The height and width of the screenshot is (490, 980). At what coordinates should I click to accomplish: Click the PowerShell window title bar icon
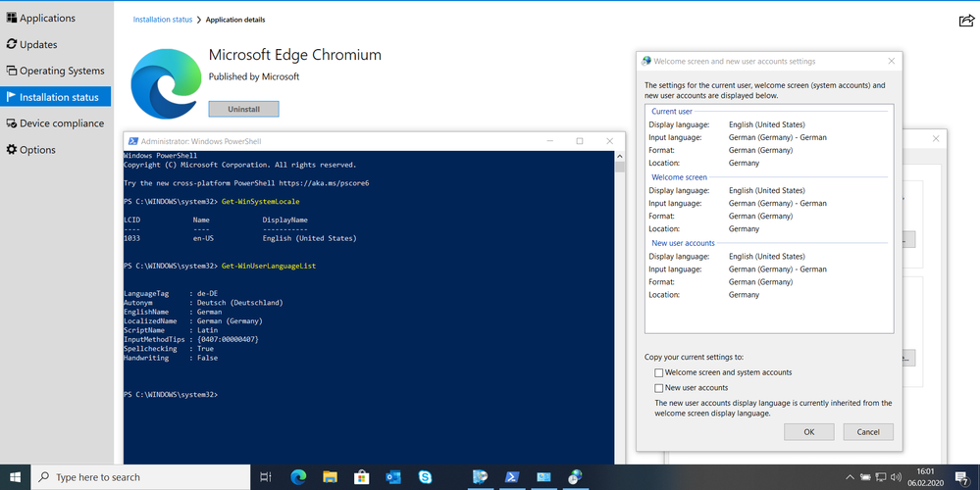pyautogui.click(x=133, y=141)
